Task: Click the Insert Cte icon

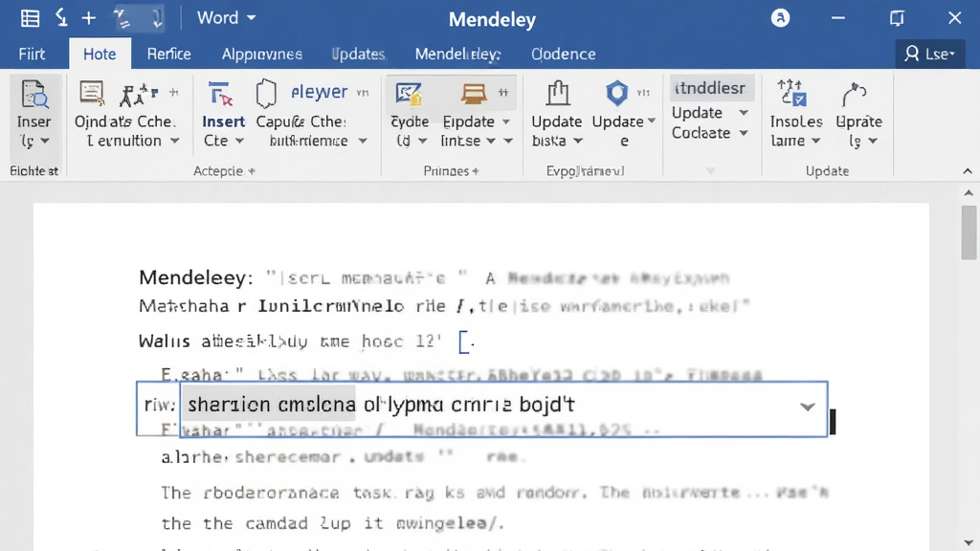Action: click(x=220, y=95)
